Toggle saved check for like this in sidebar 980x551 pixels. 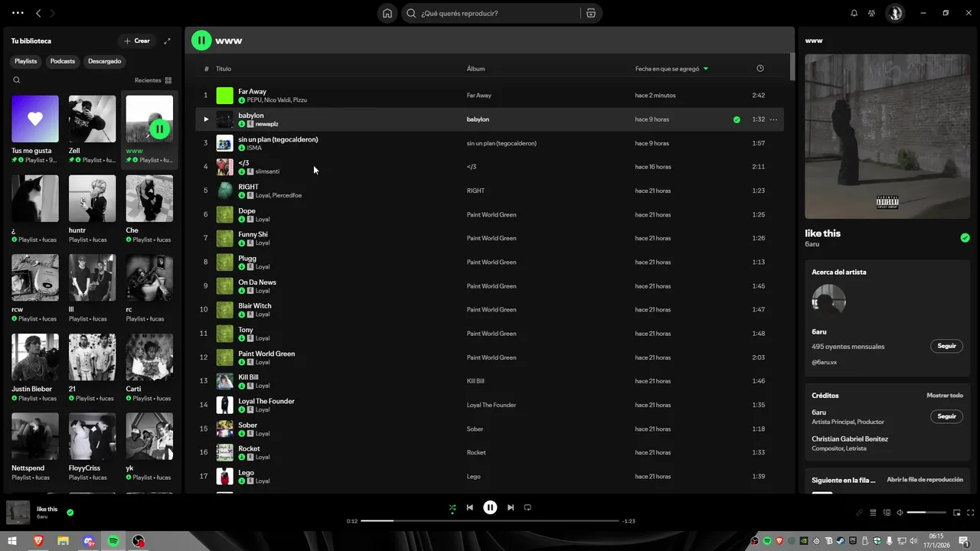pyautogui.click(x=965, y=238)
